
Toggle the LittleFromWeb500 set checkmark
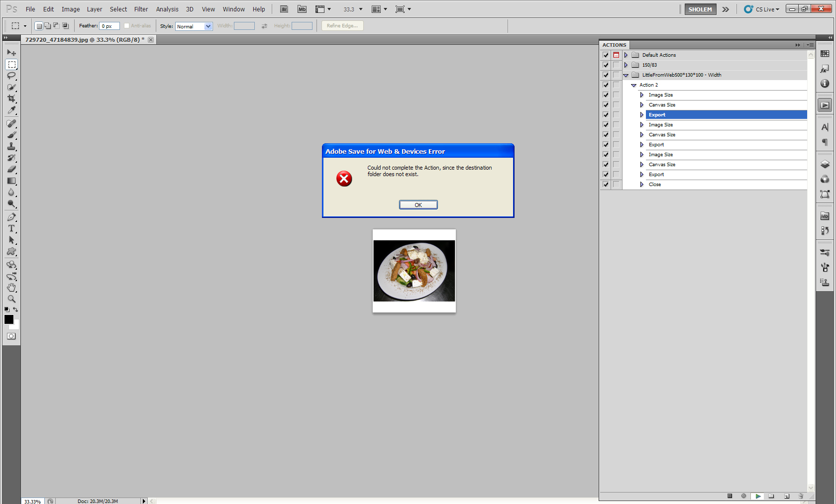606,75
